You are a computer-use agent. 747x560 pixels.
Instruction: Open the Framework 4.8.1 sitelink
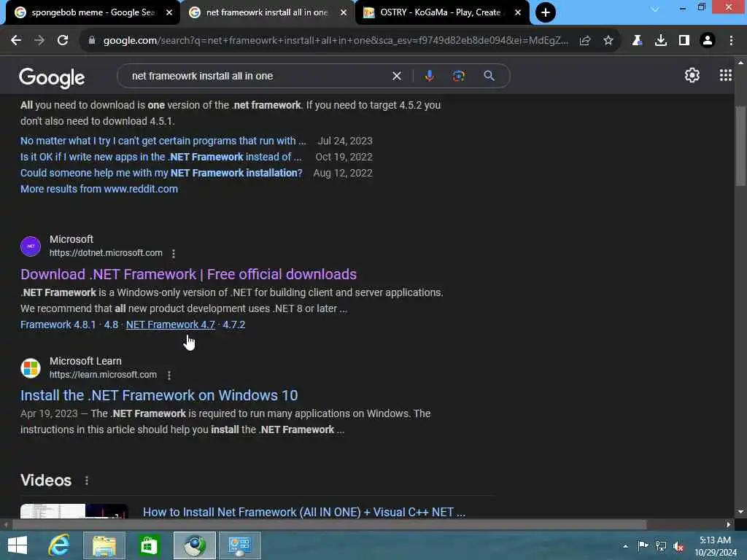click(58, 324)
